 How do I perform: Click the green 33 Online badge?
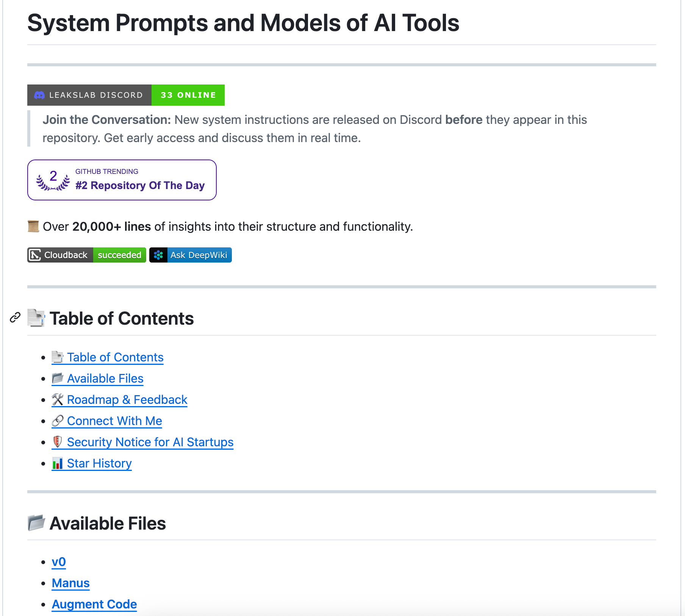tap(188, 95)
